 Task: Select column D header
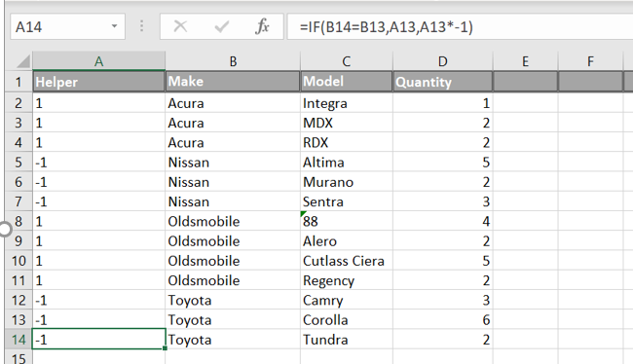coord(443,61)
